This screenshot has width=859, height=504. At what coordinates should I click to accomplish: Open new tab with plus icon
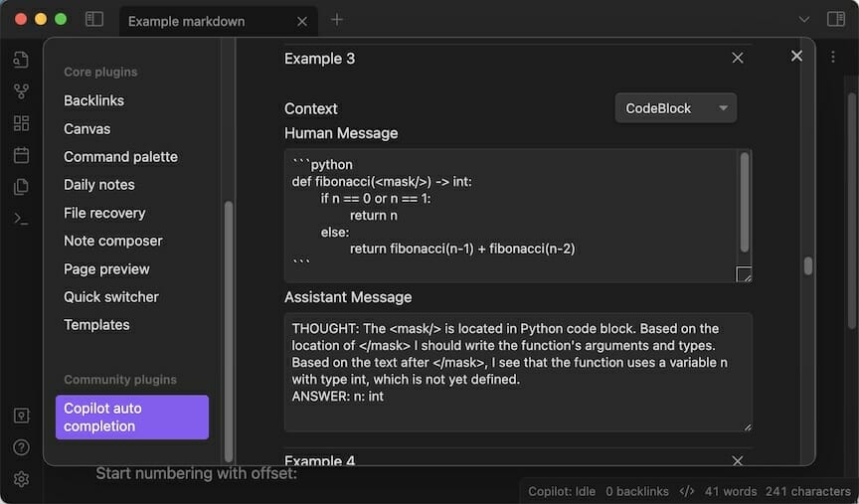(337, 20)
